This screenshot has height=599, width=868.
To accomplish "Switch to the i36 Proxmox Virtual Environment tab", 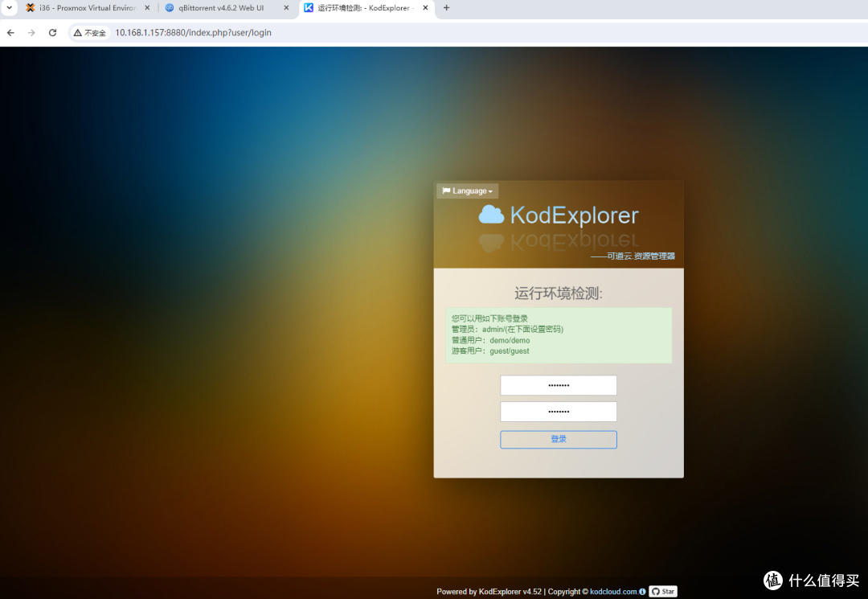I will click(84, 8).
